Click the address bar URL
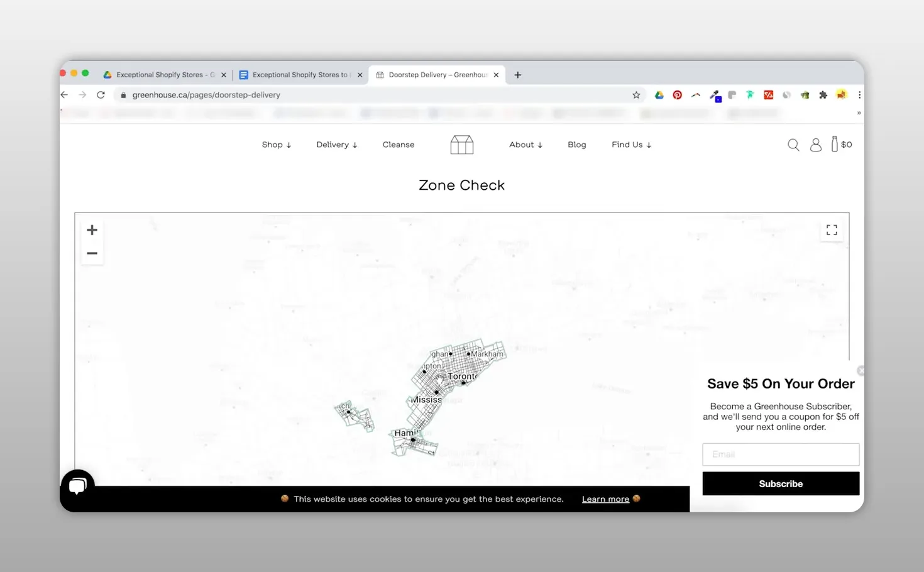This screenshot has width=924, height=572. (x=206, y=95)
